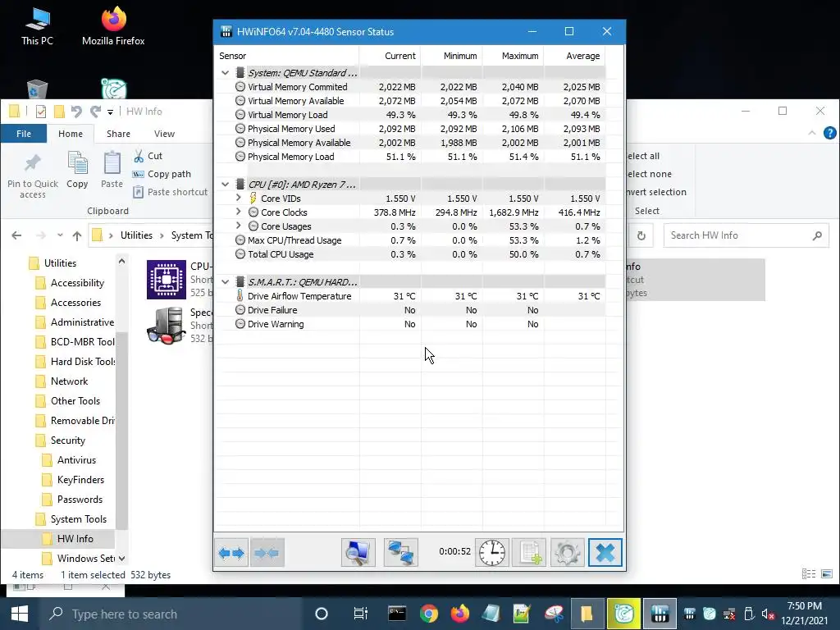The image size is (840, 630).
Task: Click the Minimum column header
Action: pos(452,56)
